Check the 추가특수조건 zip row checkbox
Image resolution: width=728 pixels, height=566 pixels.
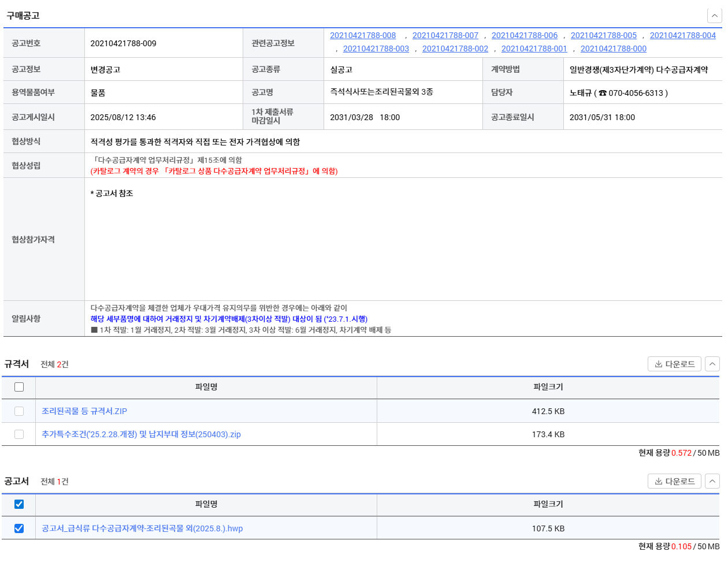point(19,434)
